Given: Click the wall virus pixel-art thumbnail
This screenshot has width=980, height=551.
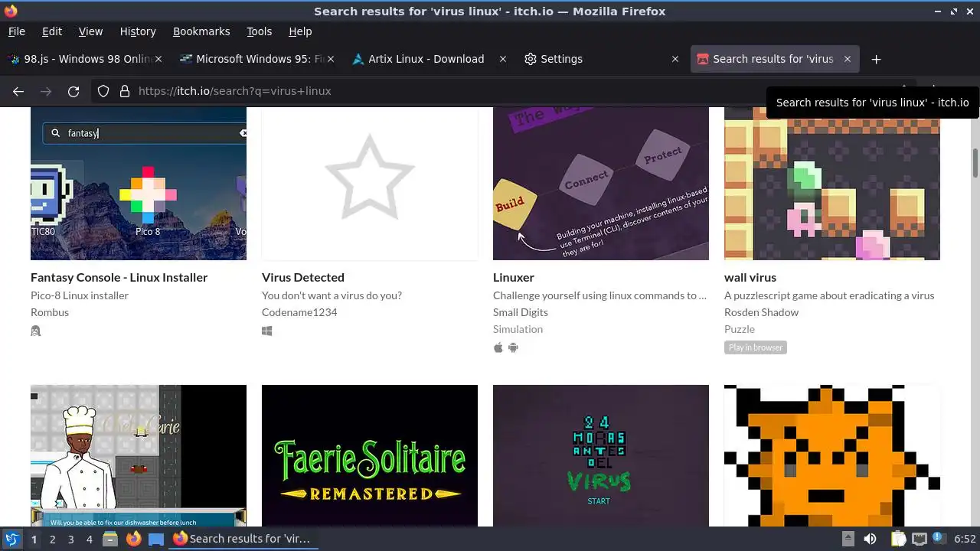Looking at the screenshot, I should (832, 184).
